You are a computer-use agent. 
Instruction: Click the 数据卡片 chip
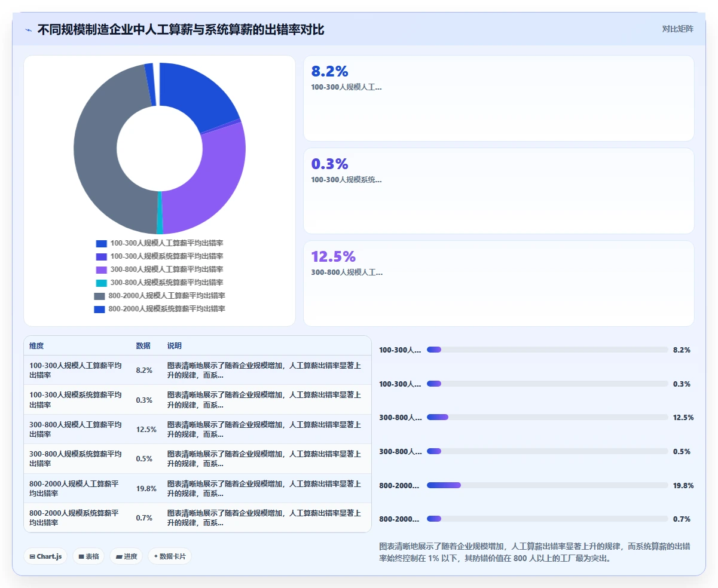(x=170, y=556)
